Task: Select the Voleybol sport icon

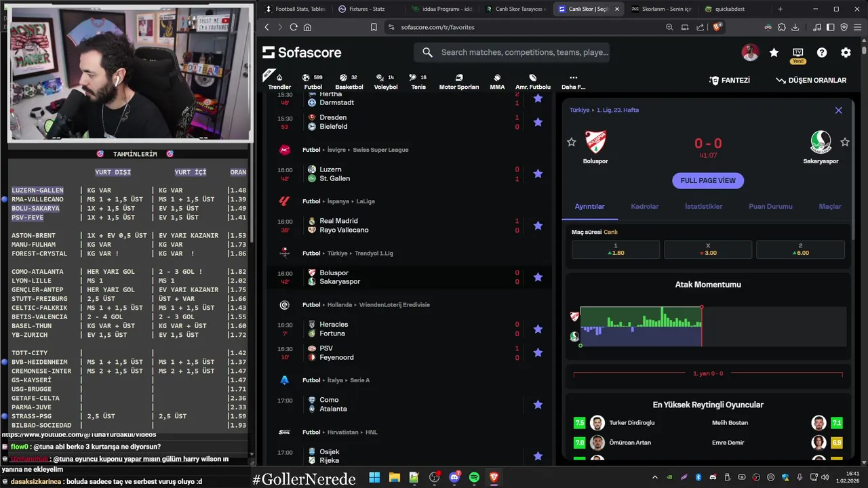Action: click(x=386, y=81)
